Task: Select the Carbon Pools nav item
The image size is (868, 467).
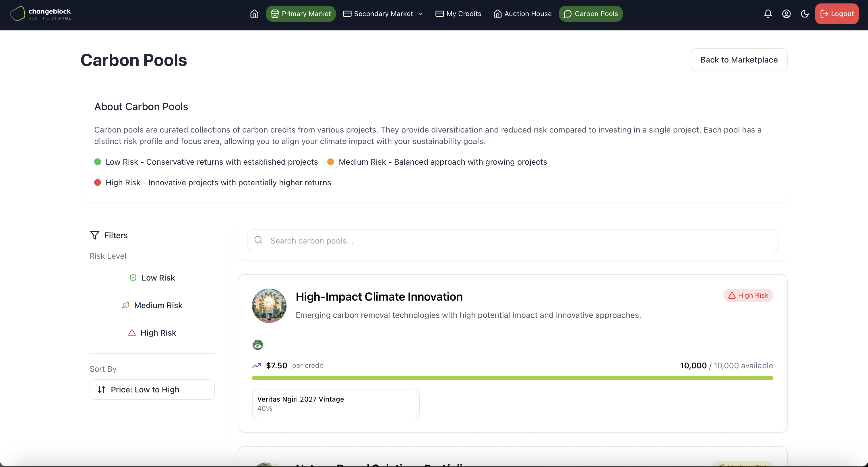Action: (x=591, y=14)
